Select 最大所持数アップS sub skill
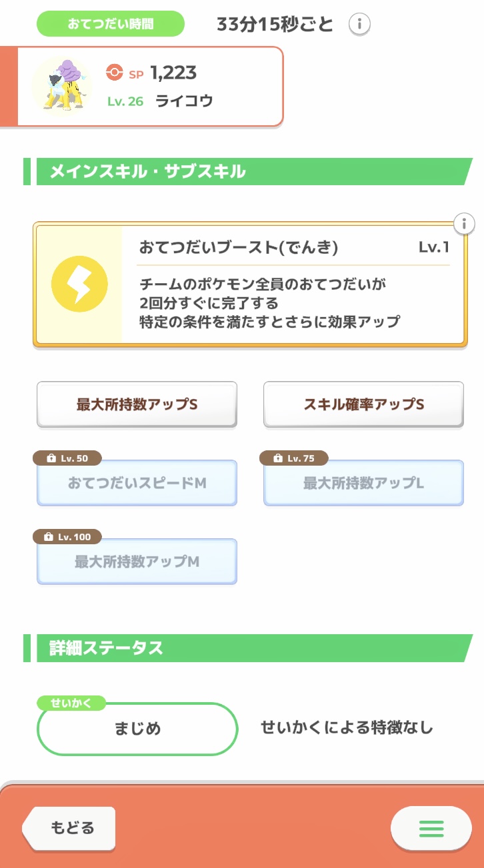Viewport: 484px width, 868px height. click(x=137, y=404)
